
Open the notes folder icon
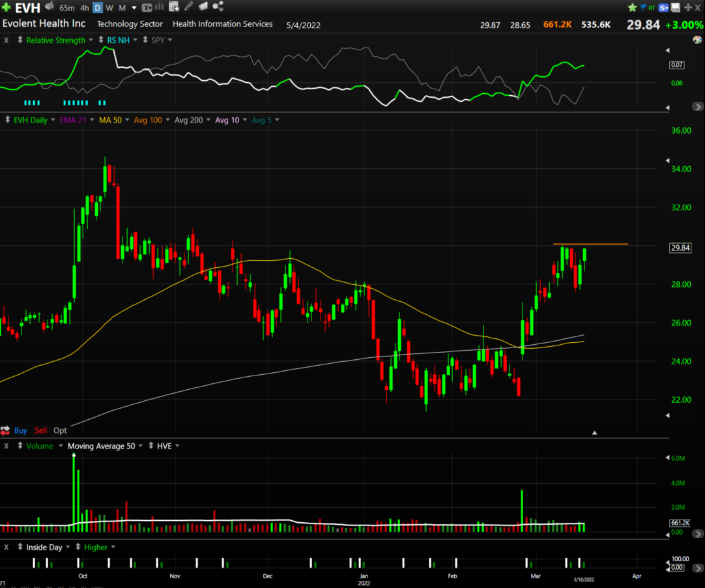(203, 7)
